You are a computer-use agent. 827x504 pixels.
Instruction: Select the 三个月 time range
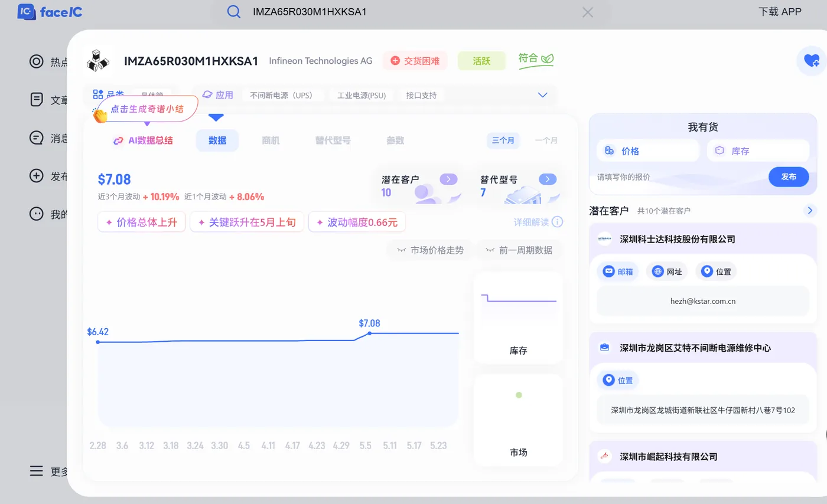click(x=503, y=140)
